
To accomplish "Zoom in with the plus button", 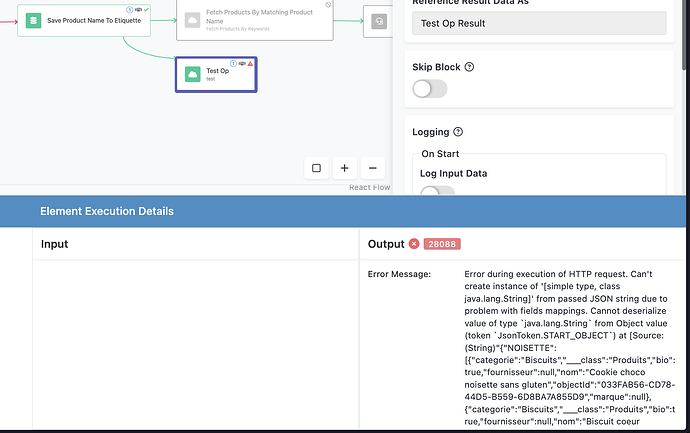I will click(344, 168).
